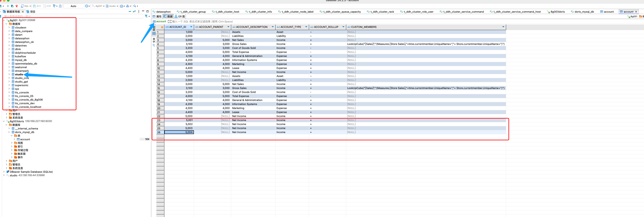This screenshot has height=217, width=644.
Task: Click the navigator filter funnel icon
Action: [146, 16]
